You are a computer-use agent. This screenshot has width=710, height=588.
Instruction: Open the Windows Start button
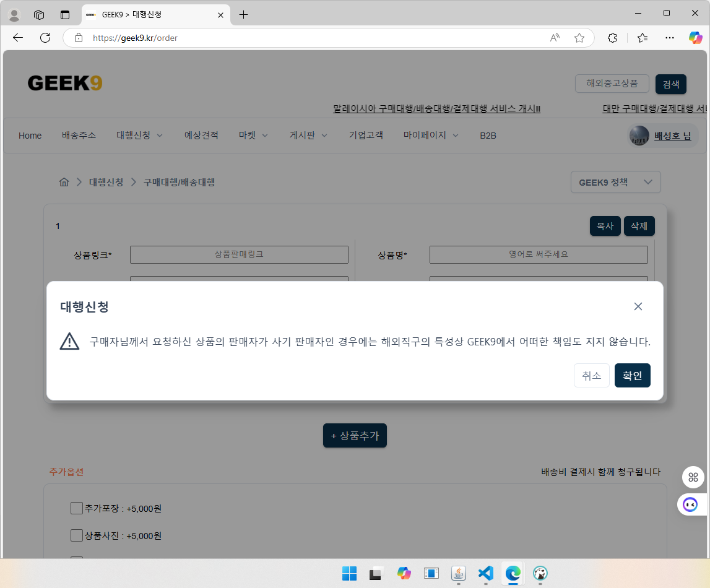click(x=349, y=574)
